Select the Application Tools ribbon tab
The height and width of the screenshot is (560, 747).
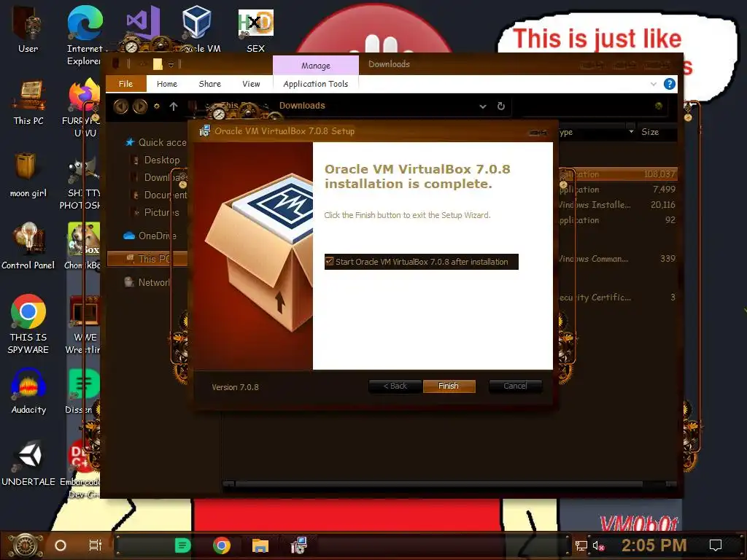315,84
